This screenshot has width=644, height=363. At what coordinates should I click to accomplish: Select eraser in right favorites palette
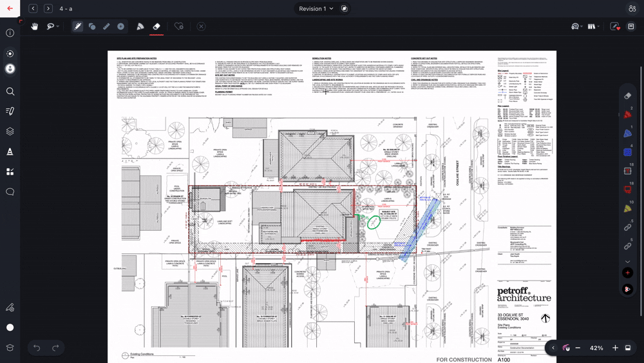pos(627,96)
